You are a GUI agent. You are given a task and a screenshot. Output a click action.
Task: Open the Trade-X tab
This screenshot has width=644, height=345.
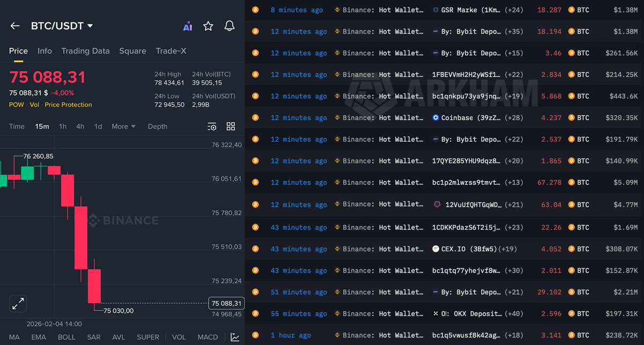tap(171, 51)
